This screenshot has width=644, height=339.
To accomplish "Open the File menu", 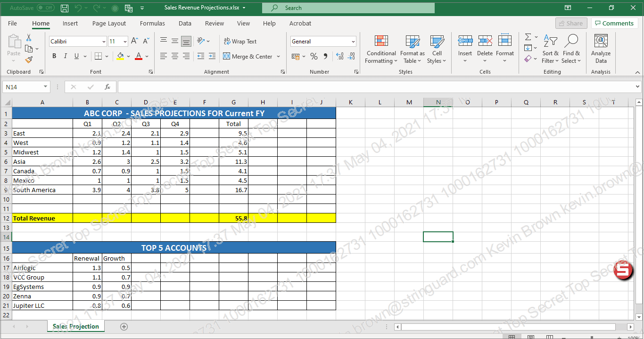I will [x=12, y=24].
